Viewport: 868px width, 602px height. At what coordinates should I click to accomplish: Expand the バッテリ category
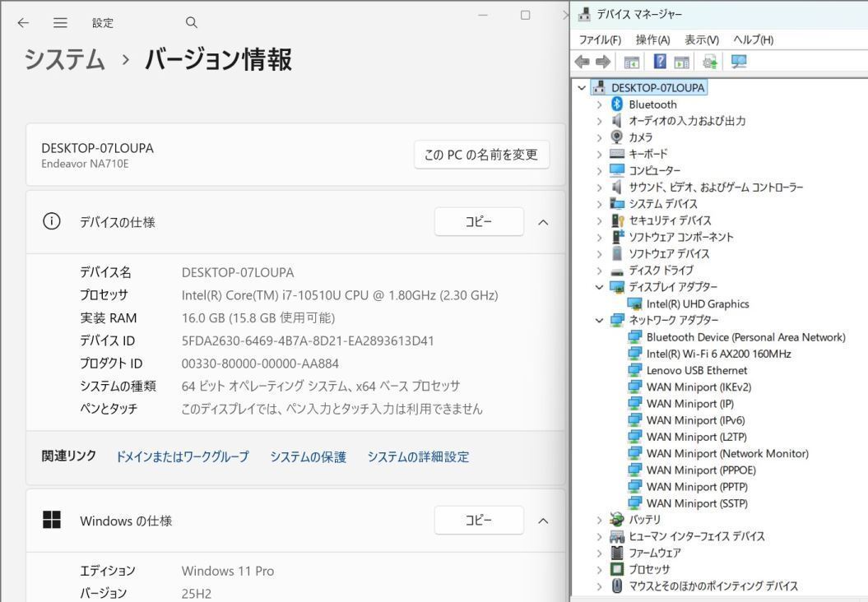click(599, 519)
